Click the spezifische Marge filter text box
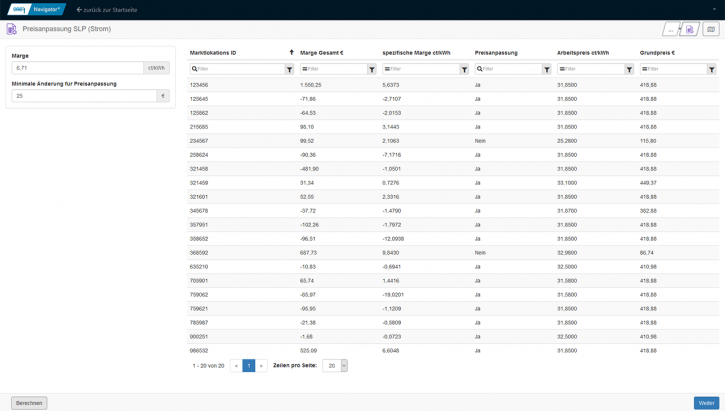 tap(421, 69)
